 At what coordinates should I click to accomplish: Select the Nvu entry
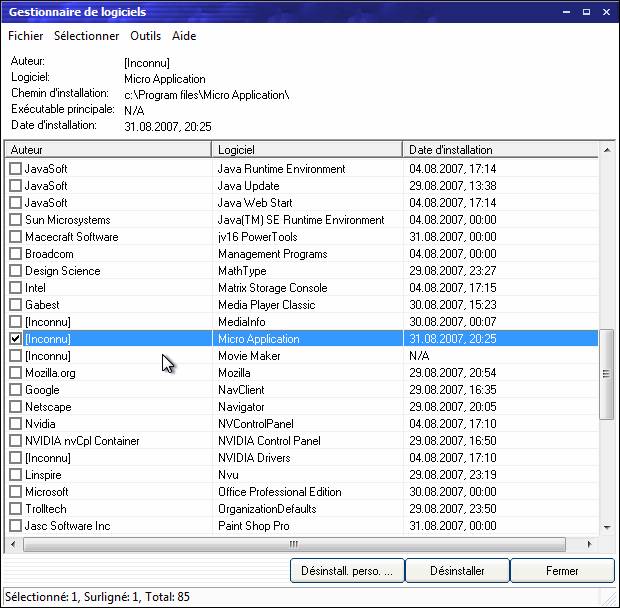(x=228, y=475)
